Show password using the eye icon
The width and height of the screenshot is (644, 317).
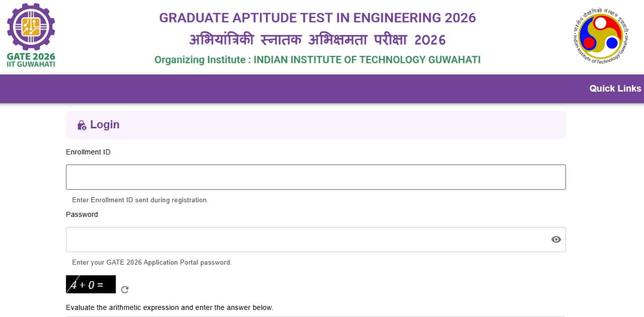(556, 240)
